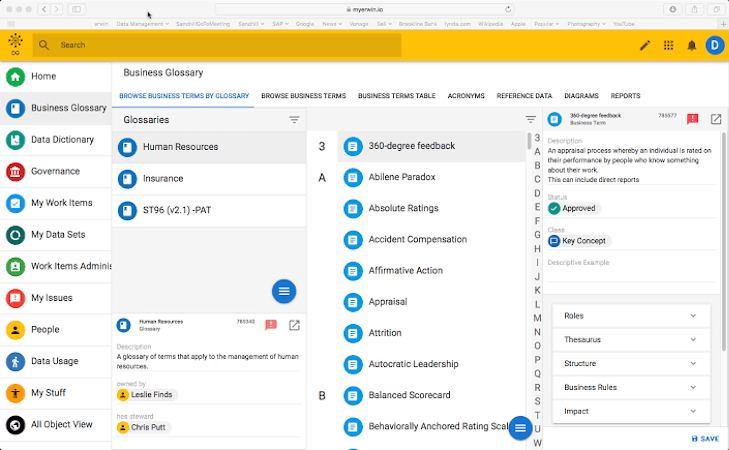Switch to Business Terms Table tab

coord(397,96)
